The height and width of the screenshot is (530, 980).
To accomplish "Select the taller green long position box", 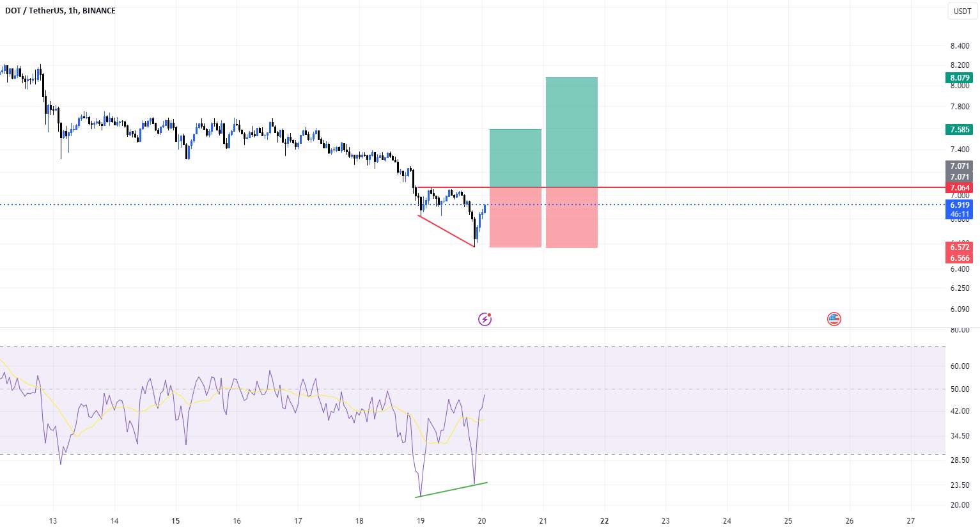I will (x=572, y=132).
